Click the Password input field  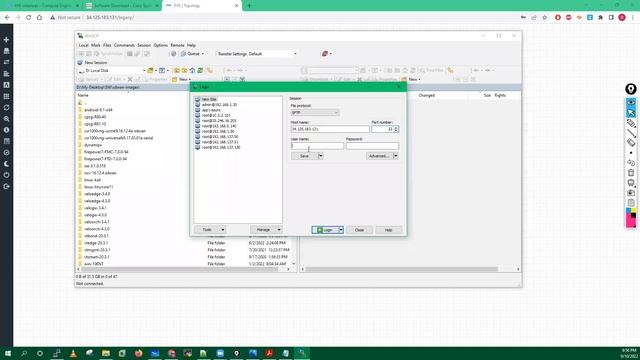[x=372, y=146]
